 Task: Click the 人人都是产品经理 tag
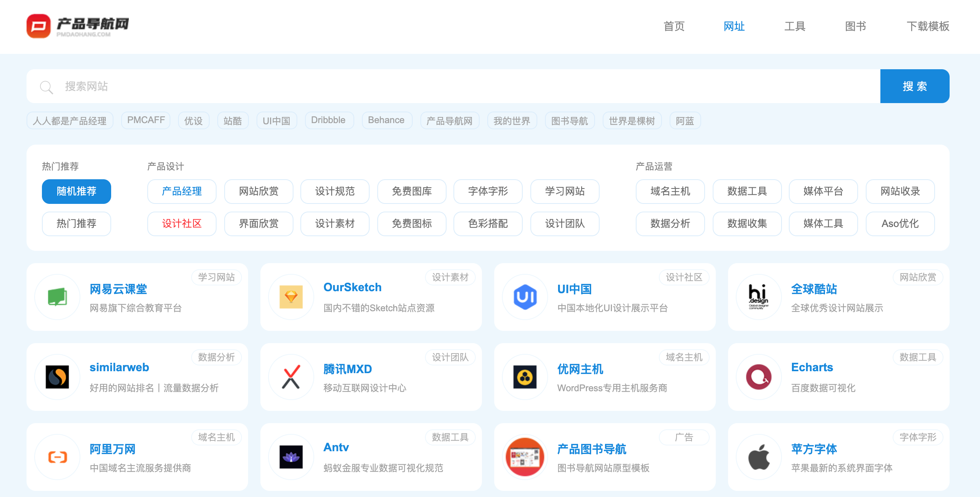(70, 121)
